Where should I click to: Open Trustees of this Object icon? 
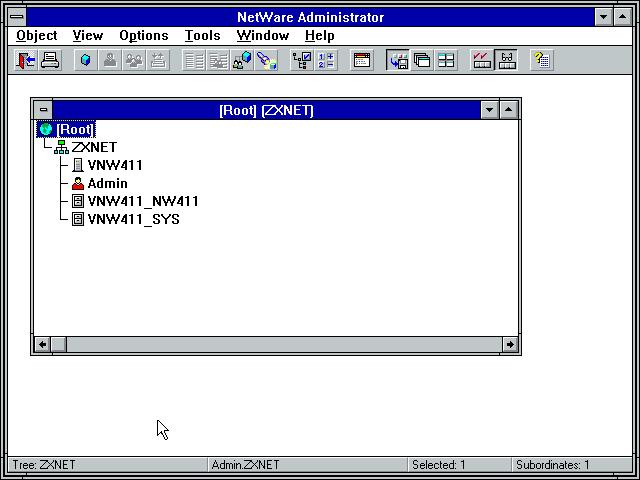[242, 60]
